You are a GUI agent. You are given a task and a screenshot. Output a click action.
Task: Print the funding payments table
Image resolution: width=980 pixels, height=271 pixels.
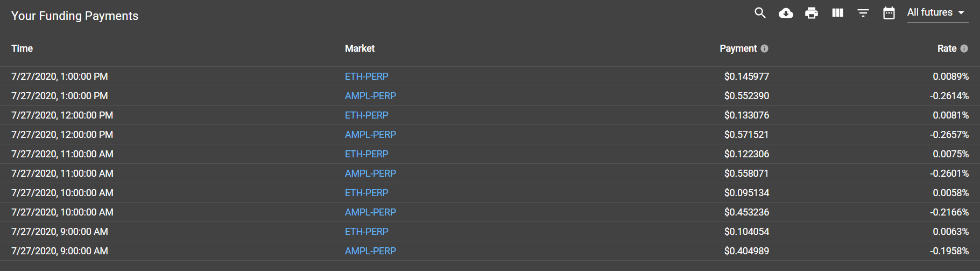pos(812,13)
